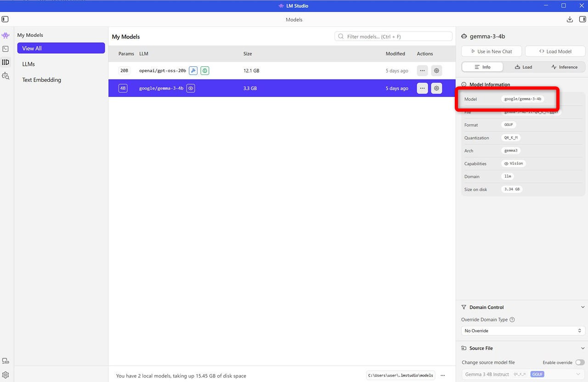Screen dimensions: 588x382
Task: Select Text Embedding in My Models list
Action: click(42, 80)
